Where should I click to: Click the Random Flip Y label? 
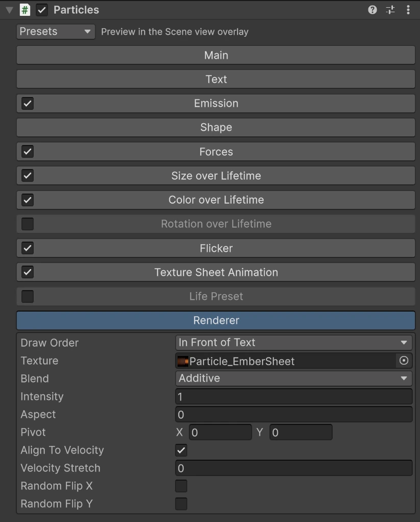click(57, 504)
